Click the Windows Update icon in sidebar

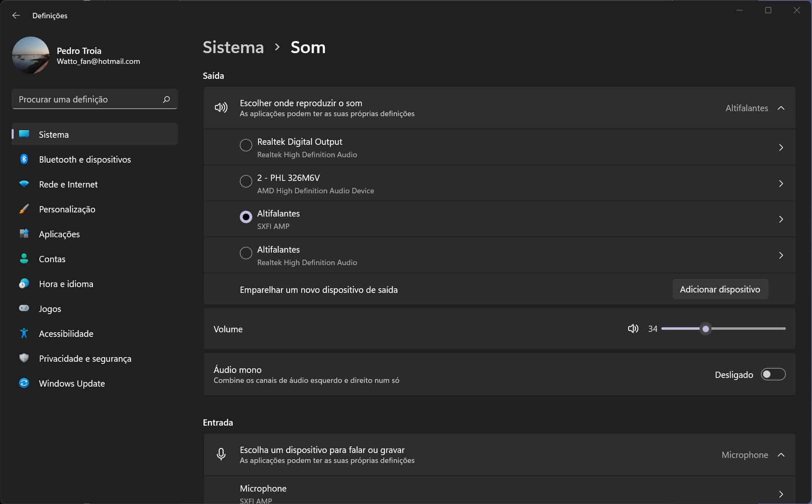[24, 383]
